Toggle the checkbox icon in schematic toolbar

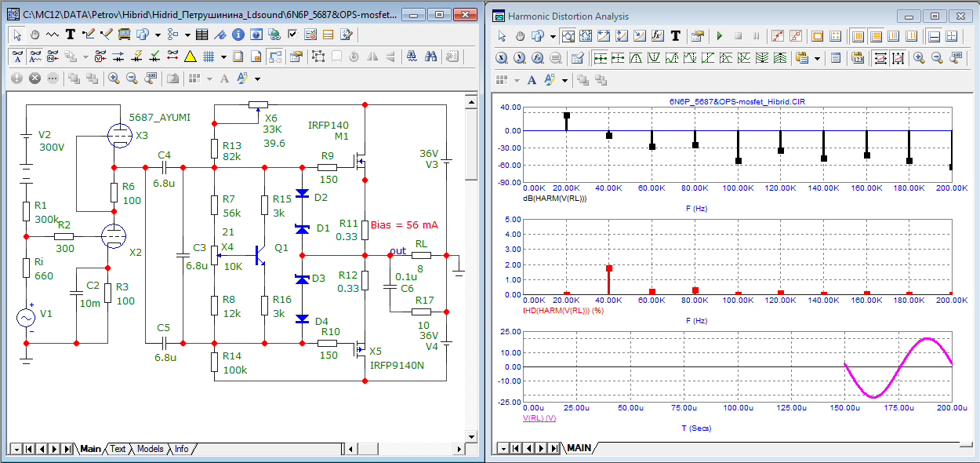click(292, 35)
